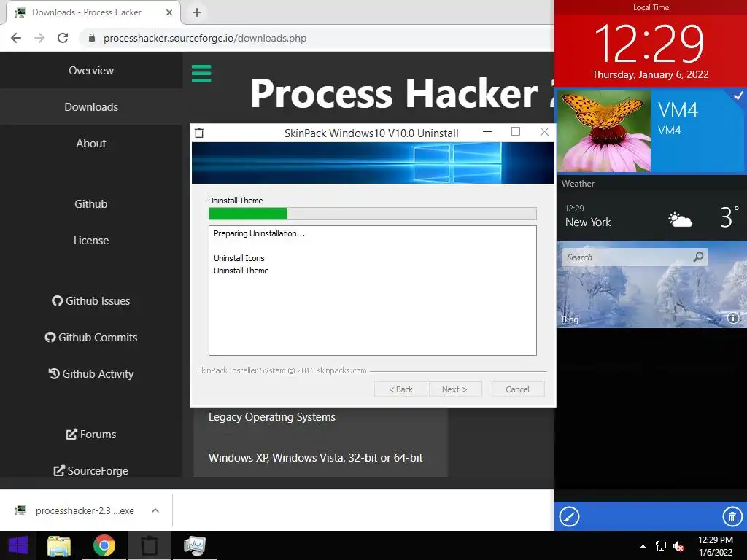The height and width of the screenshot is (560, 747).
Task: Click the weather cloud icon
Action: tap(680, 219)
